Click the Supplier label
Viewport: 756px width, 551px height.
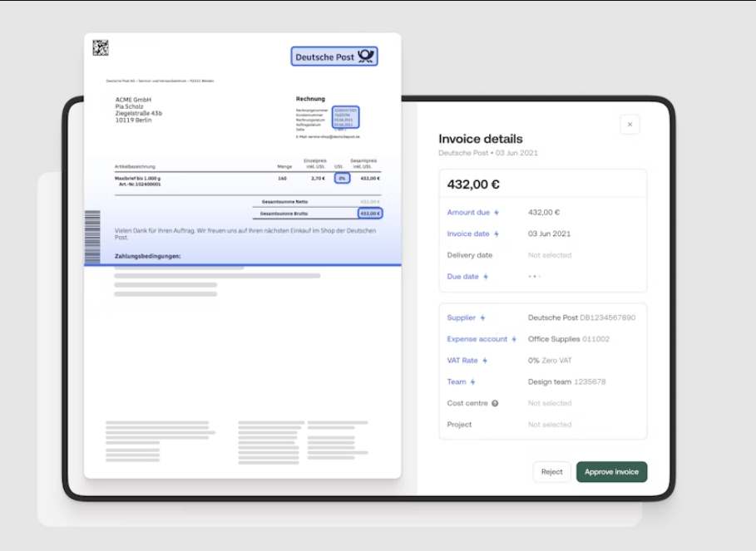coord(461,317)
